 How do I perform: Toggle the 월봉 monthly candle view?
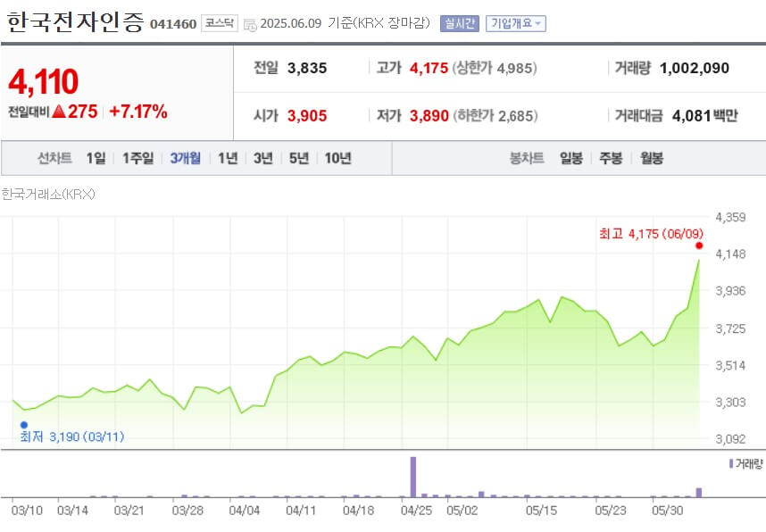pos(650,157)
